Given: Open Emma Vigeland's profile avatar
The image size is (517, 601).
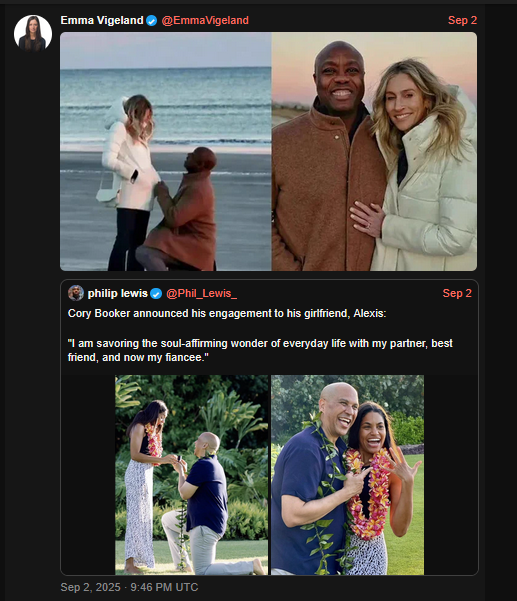Looking at the screenshot, I should tap(33, 33).
